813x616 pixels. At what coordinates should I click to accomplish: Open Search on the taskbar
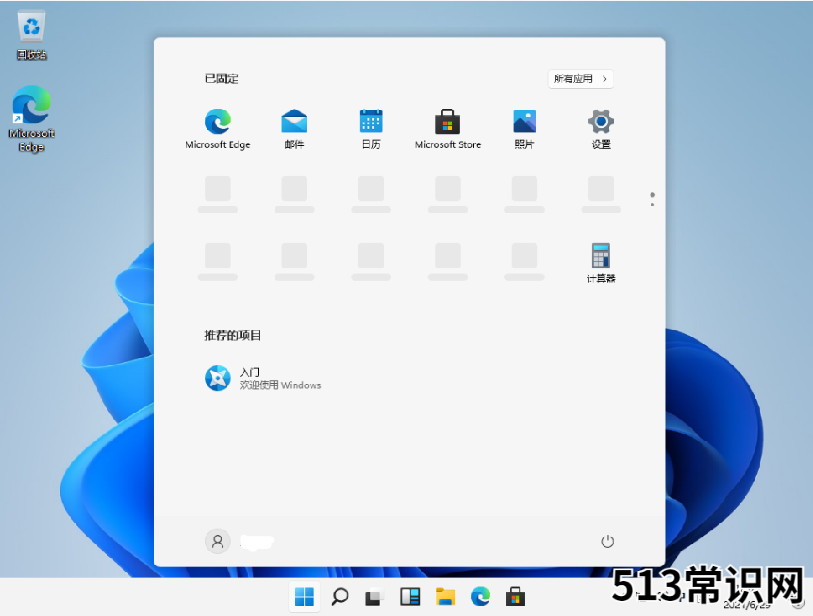340,597
